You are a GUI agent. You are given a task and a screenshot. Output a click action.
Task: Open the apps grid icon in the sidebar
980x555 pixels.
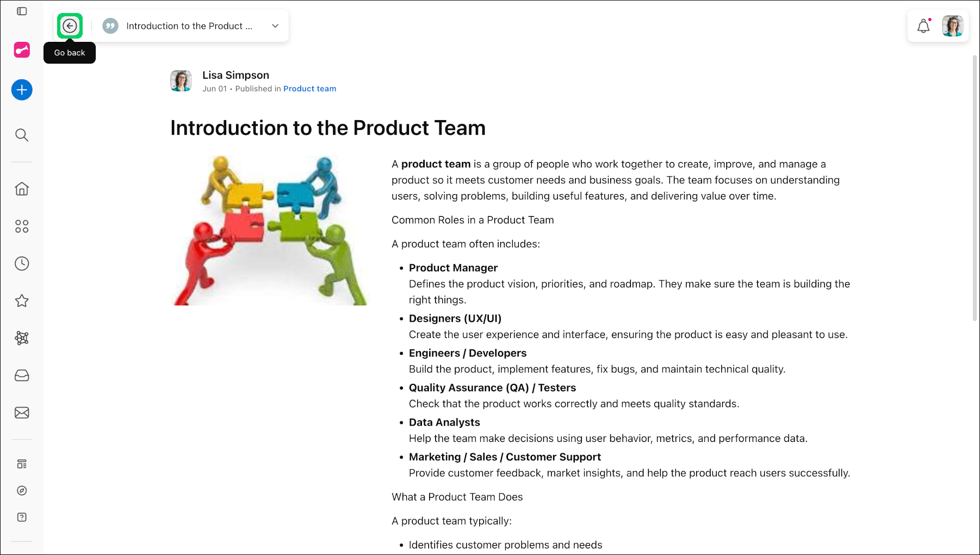pos(22,226)
